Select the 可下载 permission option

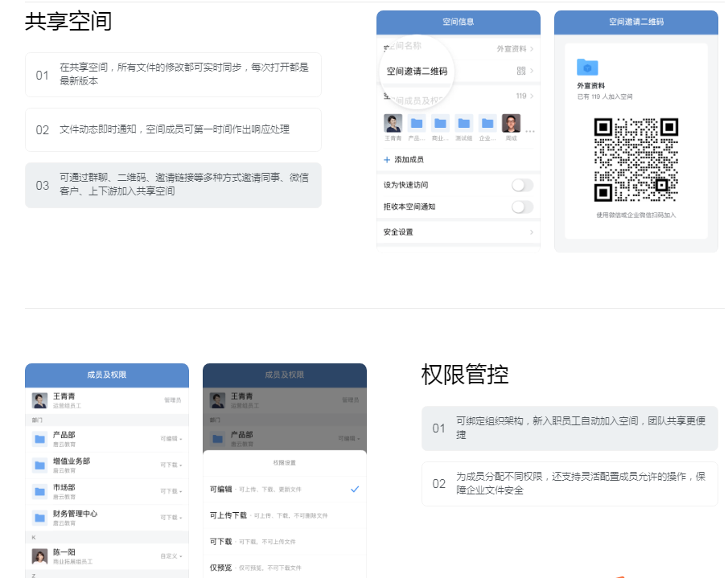285,542
